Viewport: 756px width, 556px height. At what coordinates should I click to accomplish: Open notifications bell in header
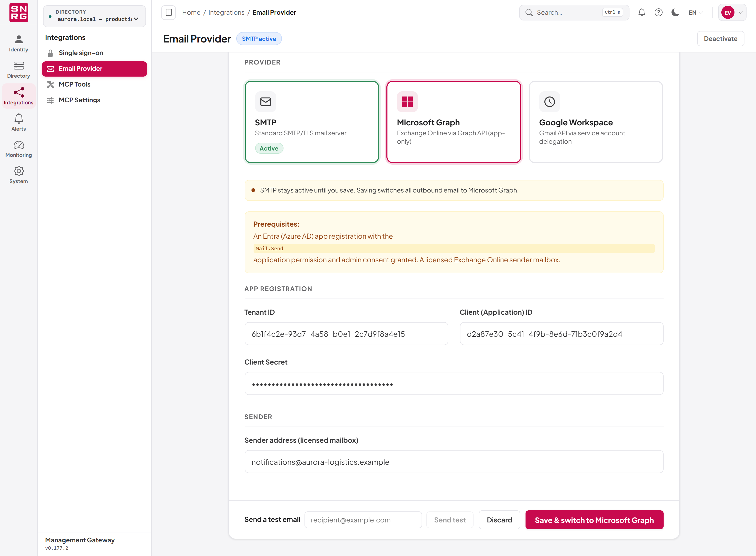point(642,12)
